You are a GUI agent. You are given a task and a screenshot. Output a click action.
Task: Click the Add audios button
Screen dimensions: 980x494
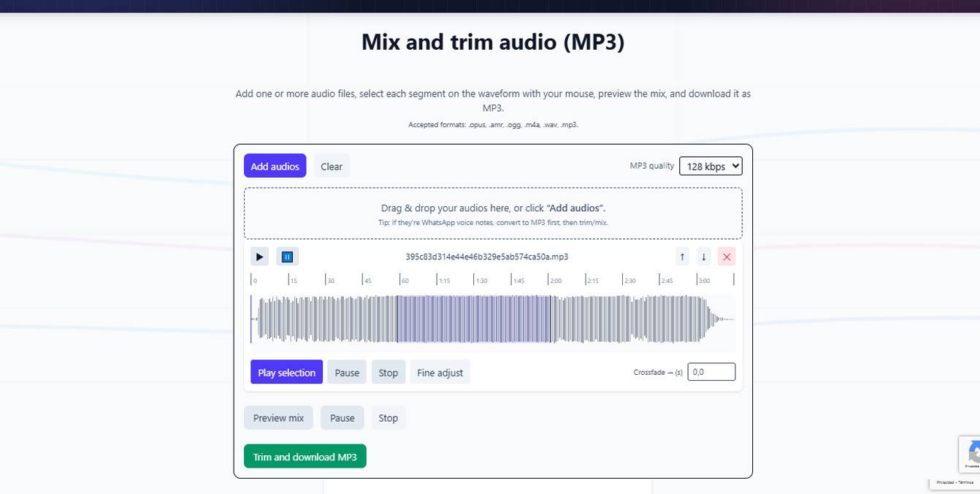(275, 166)
